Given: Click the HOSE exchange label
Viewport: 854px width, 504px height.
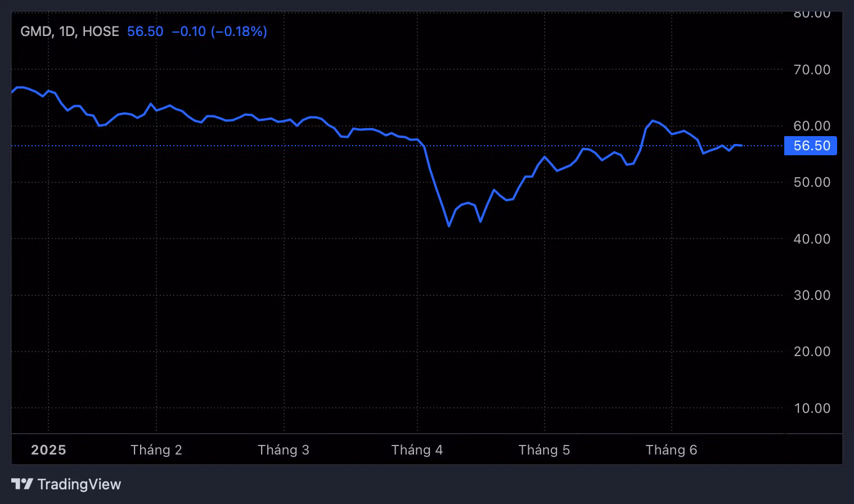Looking at the screenshot, I should [x=101, y=31].
